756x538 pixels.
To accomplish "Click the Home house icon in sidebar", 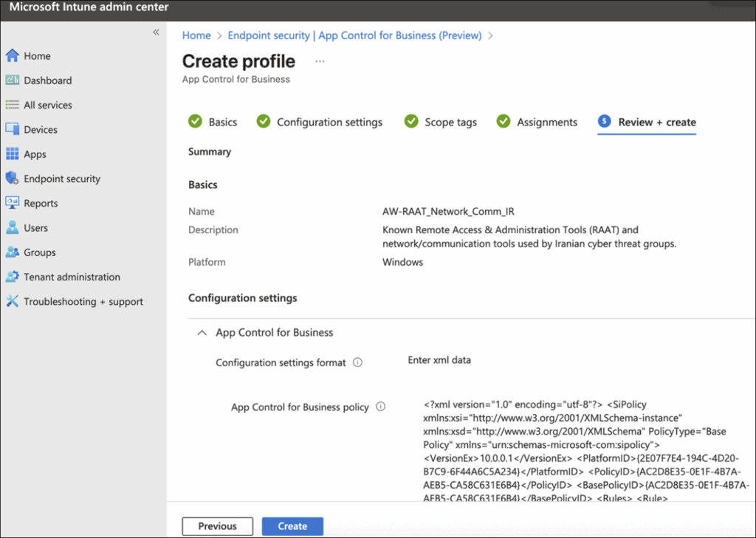I will point(13,55).
